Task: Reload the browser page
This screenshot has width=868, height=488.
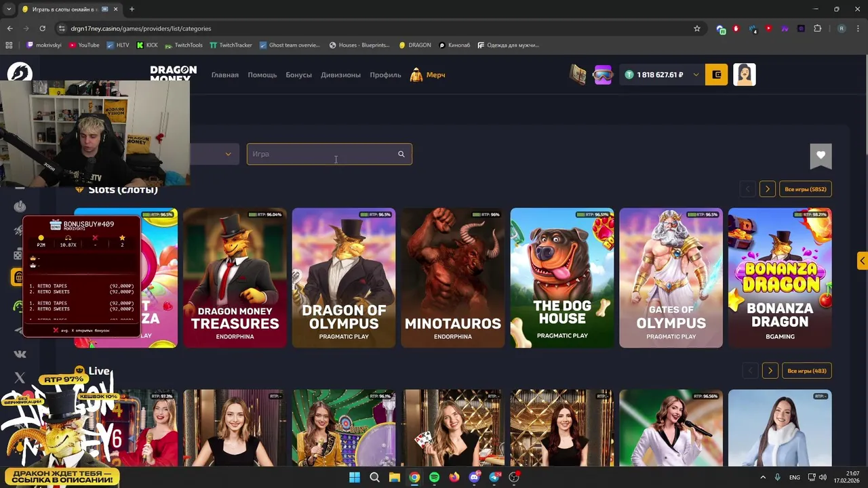Action: pos(42,28)
